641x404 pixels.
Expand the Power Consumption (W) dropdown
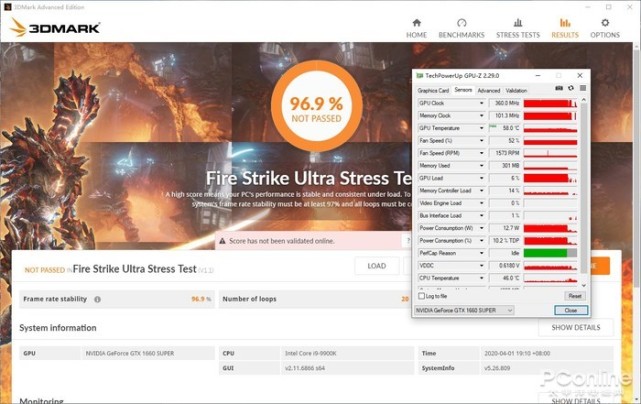click(481, 228)
